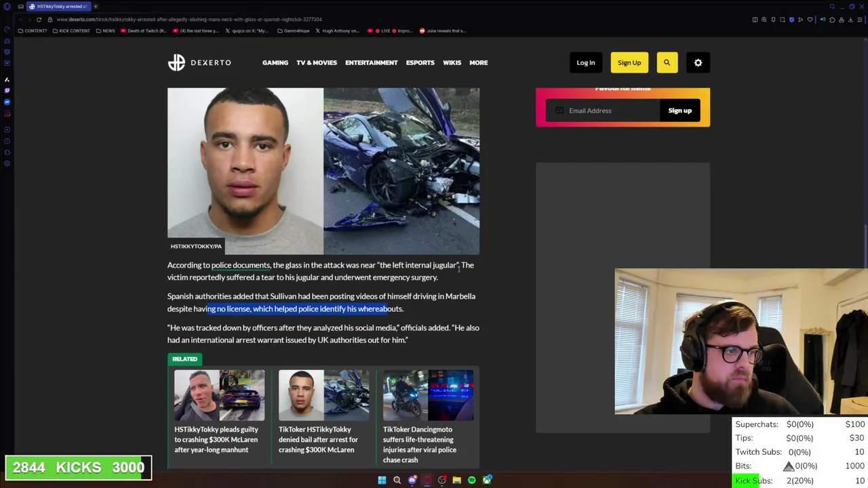Image resolution: width=868 pixels, height=488 pixels.
Task: Click the Dancingmoto related article thumbnail
Action: (x=428, y=395)
